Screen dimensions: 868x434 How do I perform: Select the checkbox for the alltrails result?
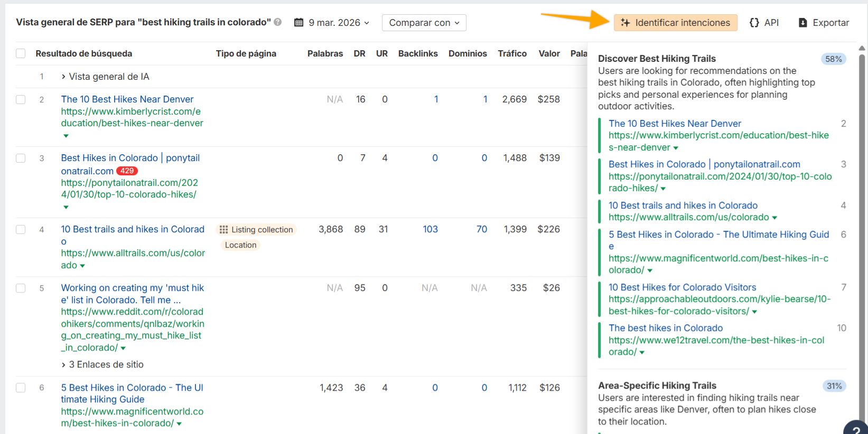[21, 230]
